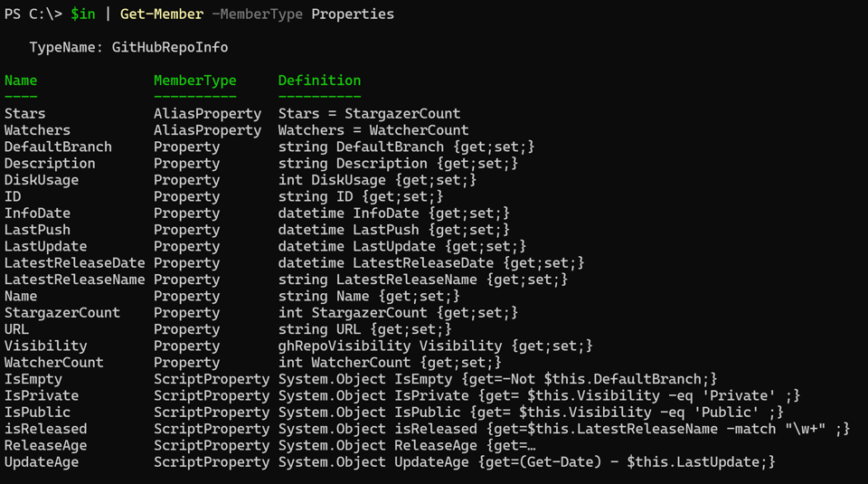Viewport: 868px width, 484px height.
Task: Click 'datetime InfoDate {get;set;}' definition
Action: click(394, 214)
